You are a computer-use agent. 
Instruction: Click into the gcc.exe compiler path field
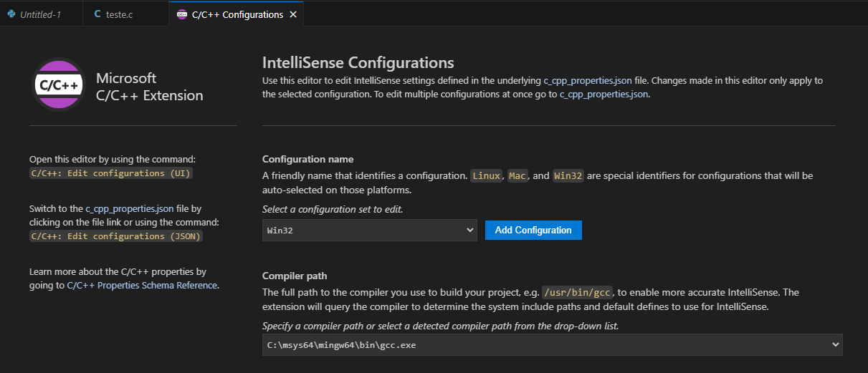point(502,344)
